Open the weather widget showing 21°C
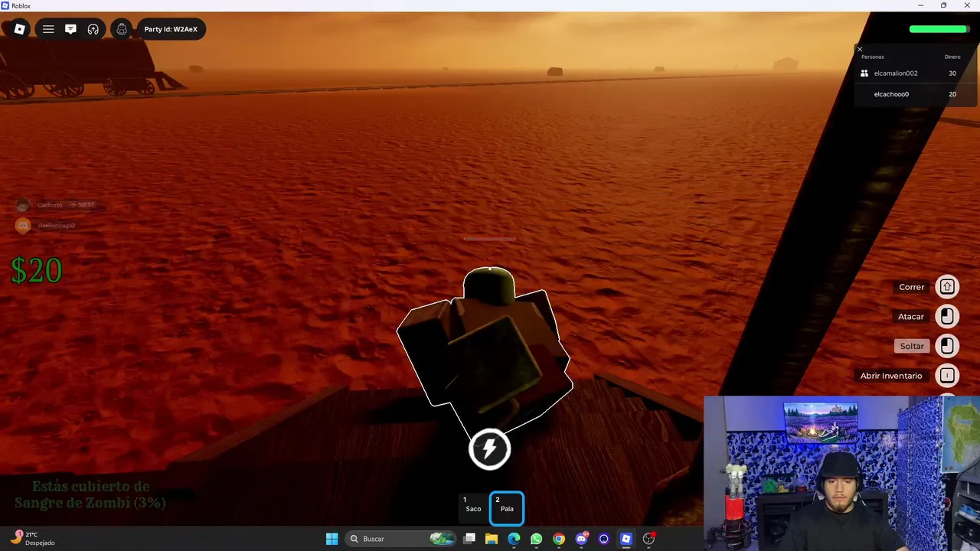The height and width of the screenshot is (551, 980). [x=34, y=538]
